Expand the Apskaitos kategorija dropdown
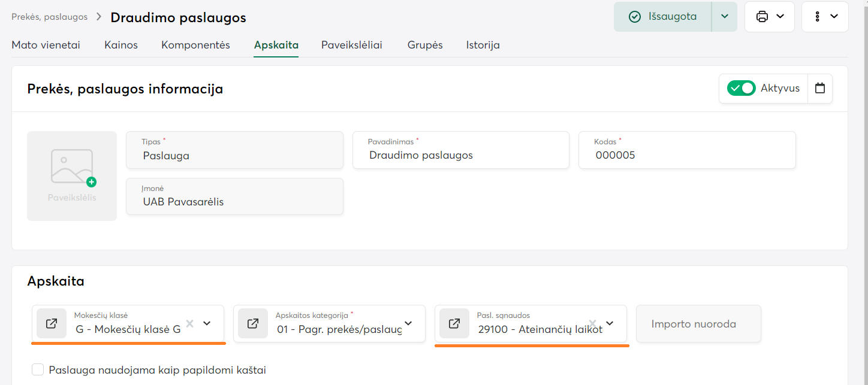The width and height of the screenshot is (868, 385). [408, 323]
